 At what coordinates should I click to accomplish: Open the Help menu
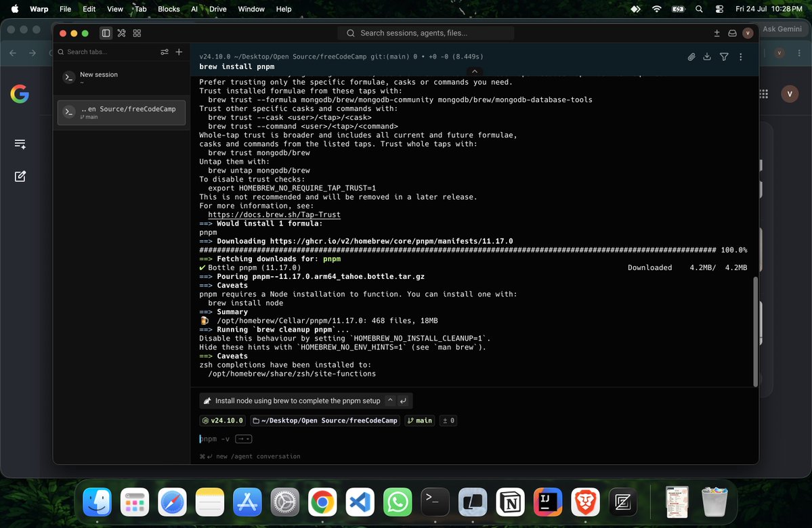click(x=284, y=9)
